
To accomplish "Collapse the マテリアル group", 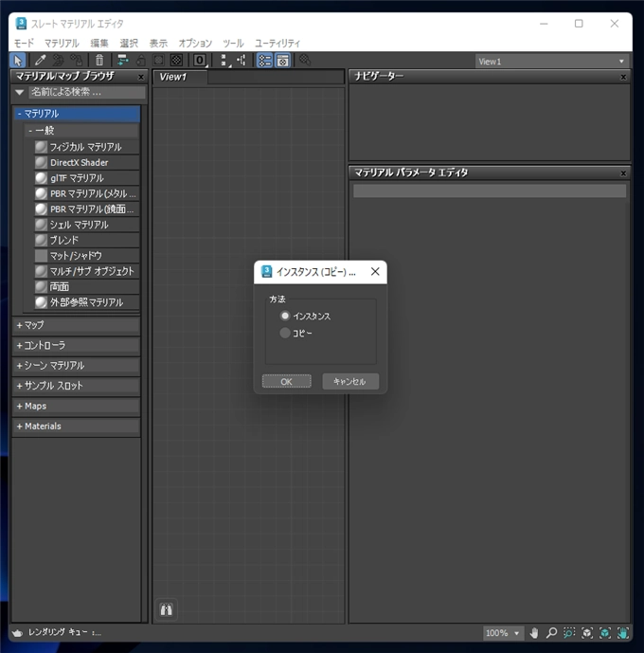I will coord(77,114).
